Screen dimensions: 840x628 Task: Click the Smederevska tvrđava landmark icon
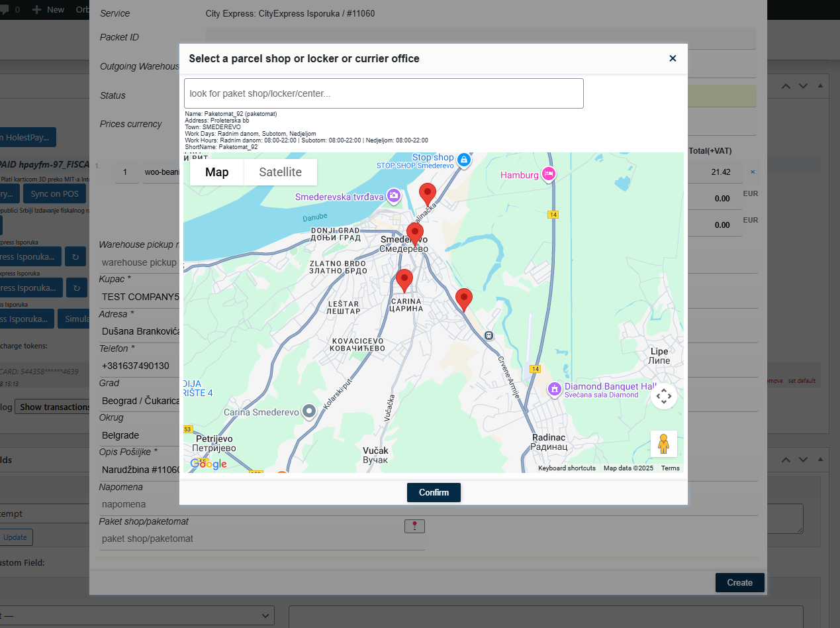[394, 195]
